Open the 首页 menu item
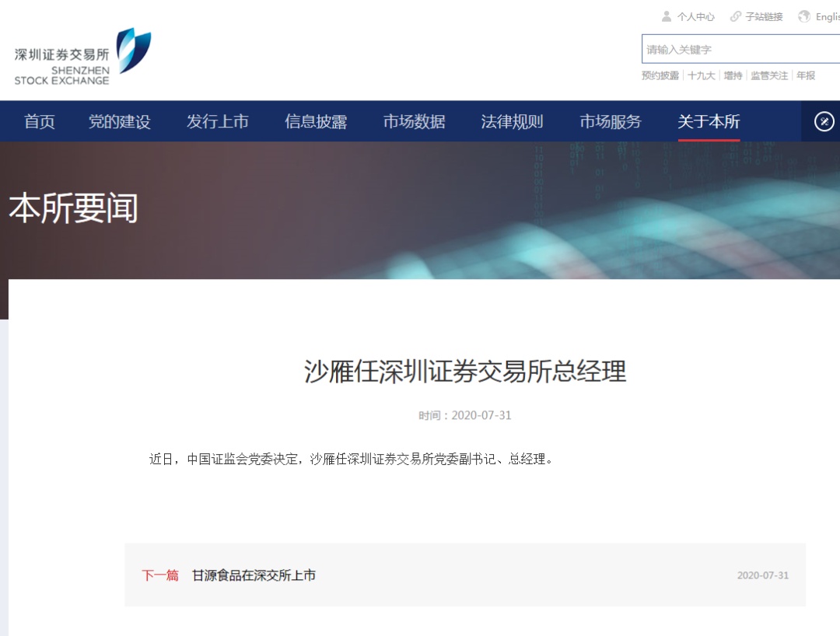 pyautogui.click(x=40, y=121)
